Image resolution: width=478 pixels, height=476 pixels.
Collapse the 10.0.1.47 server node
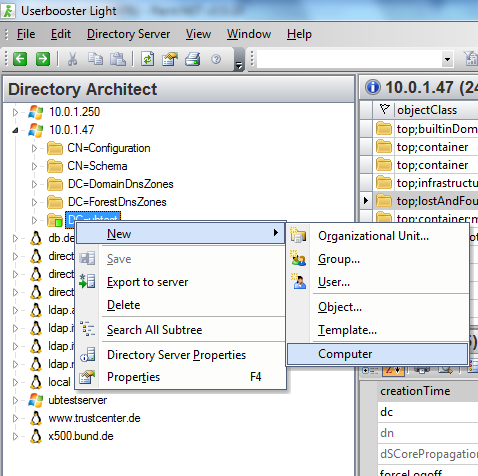15,130
